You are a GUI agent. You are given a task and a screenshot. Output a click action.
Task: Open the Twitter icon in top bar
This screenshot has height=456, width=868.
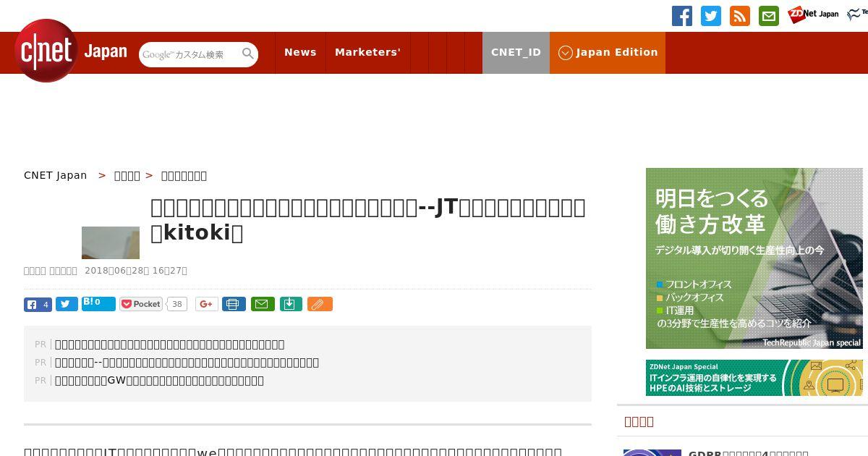pos(711,16)
